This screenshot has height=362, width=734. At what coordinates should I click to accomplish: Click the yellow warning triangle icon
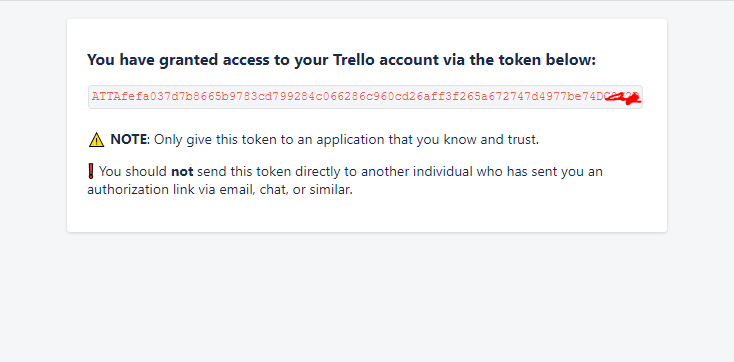coord(96,140)
